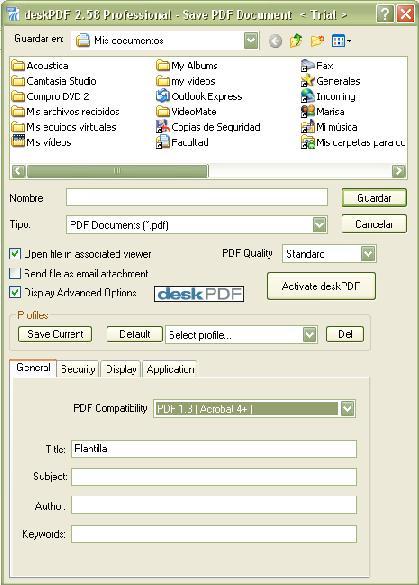
Task: Click the Subject input field
Action: tap(214, 477)
